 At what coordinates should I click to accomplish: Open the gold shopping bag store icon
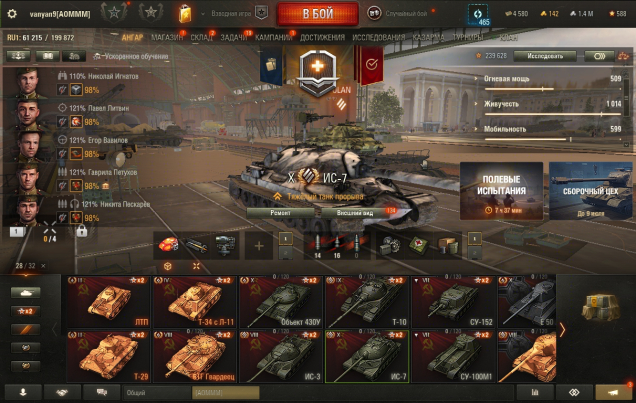185,14
